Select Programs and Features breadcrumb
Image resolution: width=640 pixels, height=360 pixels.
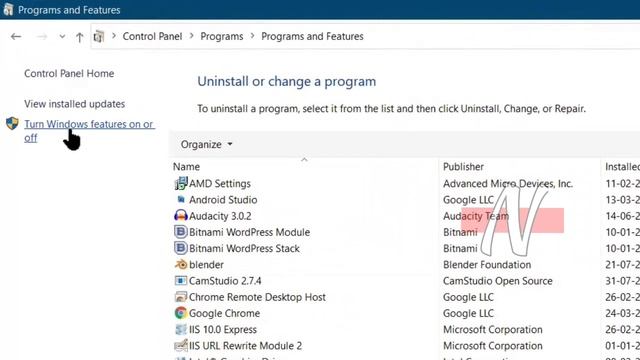(312, 36)
